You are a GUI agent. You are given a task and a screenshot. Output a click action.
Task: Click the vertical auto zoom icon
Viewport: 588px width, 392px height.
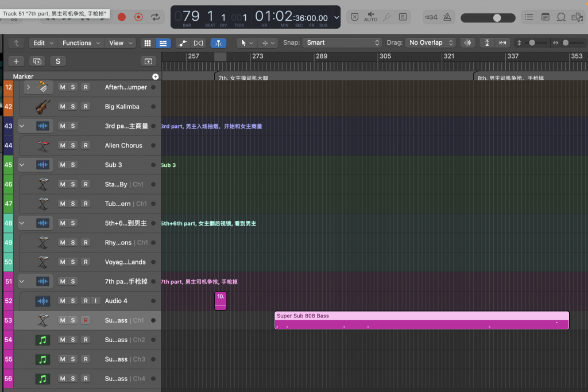(x=487, y=42)
